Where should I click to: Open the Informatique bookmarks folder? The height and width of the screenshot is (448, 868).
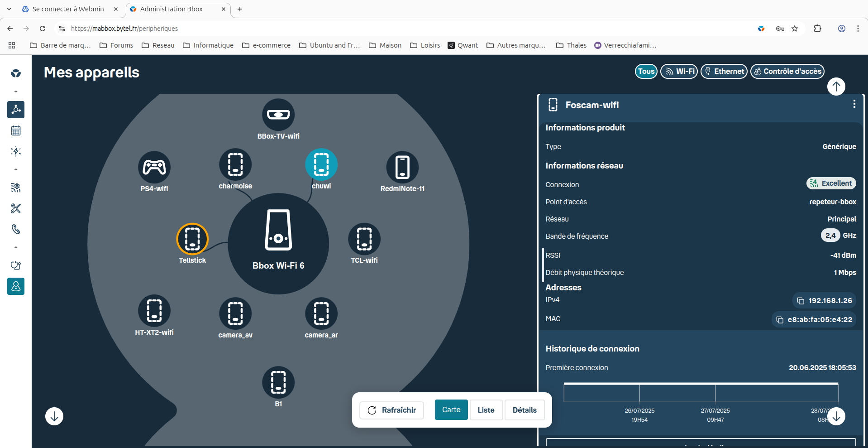click(x=208, y=45)
